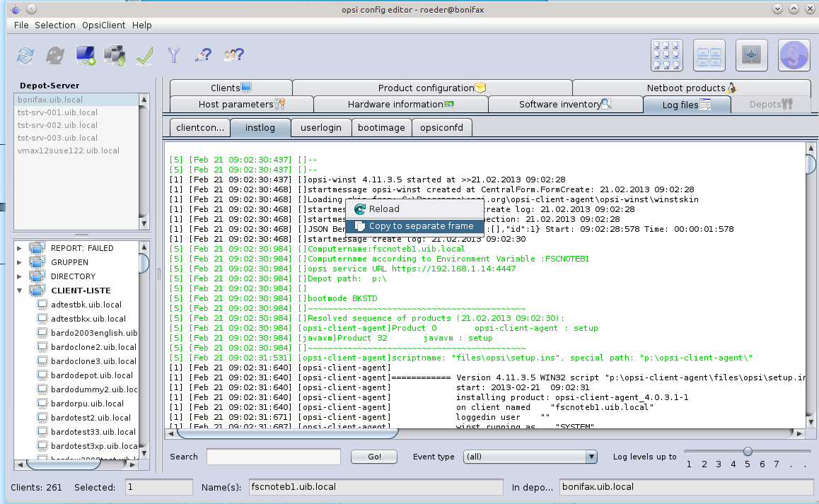Expand the GRUPPEN tree node
This screenshot has width=819, height=504.
click(x=19, y=262)
